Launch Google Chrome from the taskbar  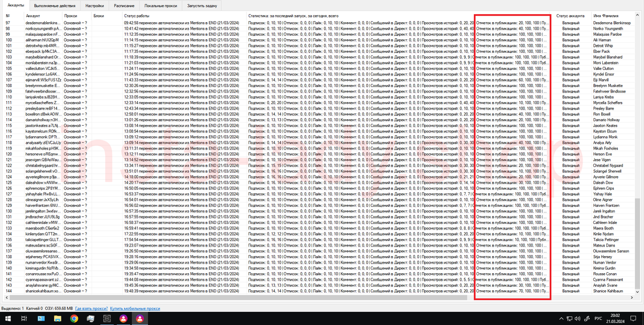pyautogui.click(x=74, y=318)
